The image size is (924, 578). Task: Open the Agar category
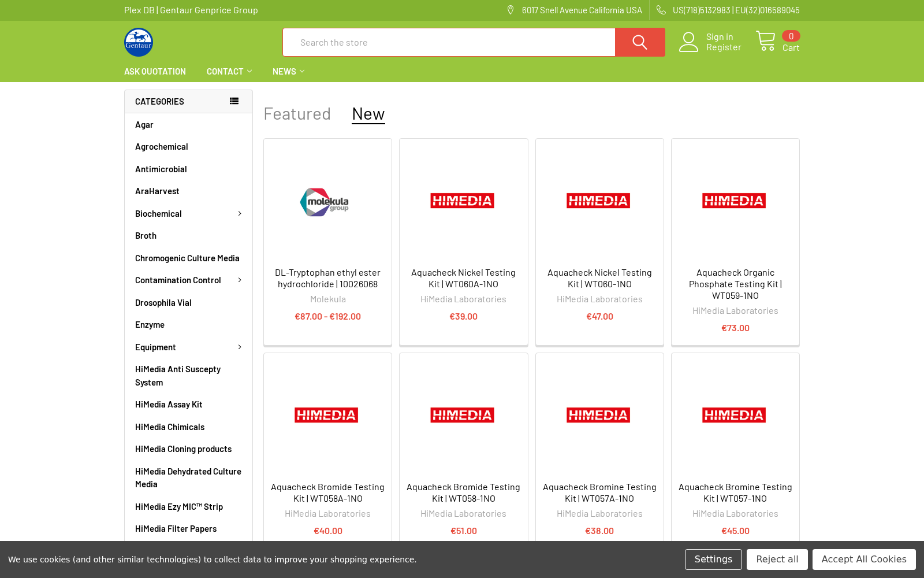144,125
